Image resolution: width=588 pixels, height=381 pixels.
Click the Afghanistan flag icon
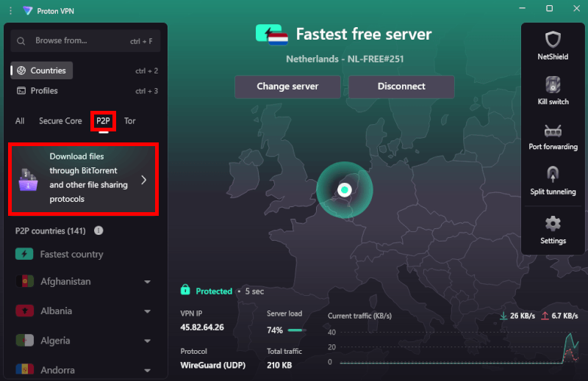point(25,281)
